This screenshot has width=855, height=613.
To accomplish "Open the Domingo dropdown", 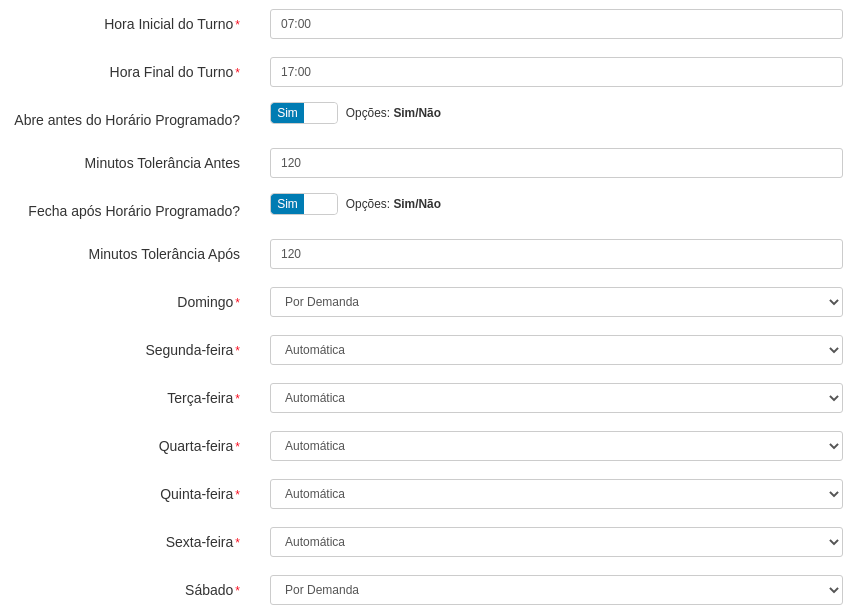I will pos(556,302).
